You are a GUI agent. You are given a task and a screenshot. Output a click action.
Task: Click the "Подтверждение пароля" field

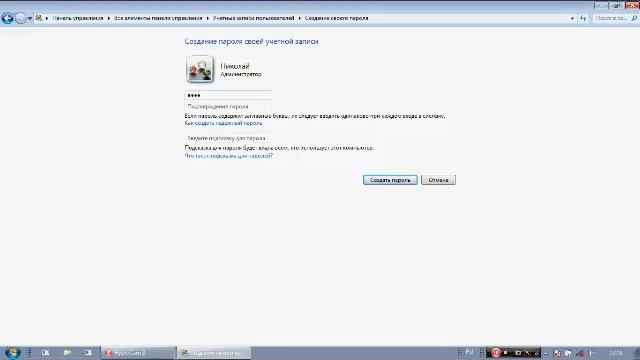228,107
